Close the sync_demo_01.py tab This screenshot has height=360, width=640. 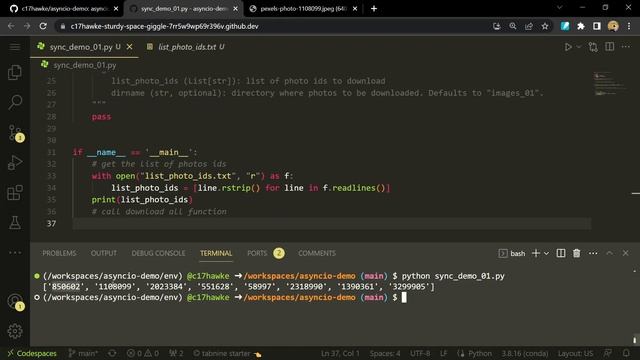point(129,47)
